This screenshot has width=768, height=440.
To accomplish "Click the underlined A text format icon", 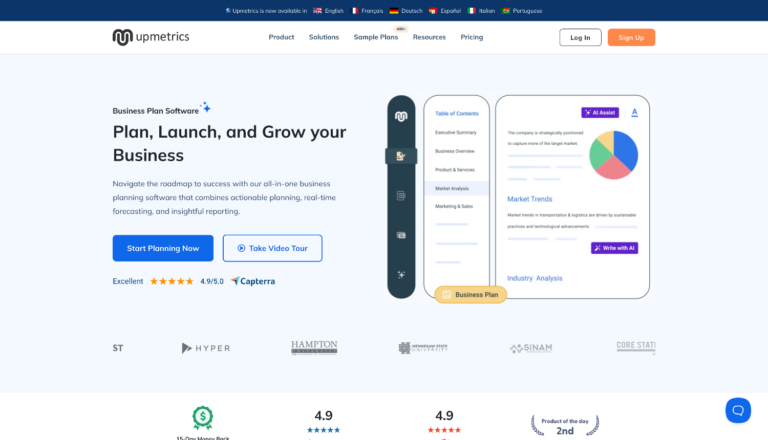I will 634,113.
